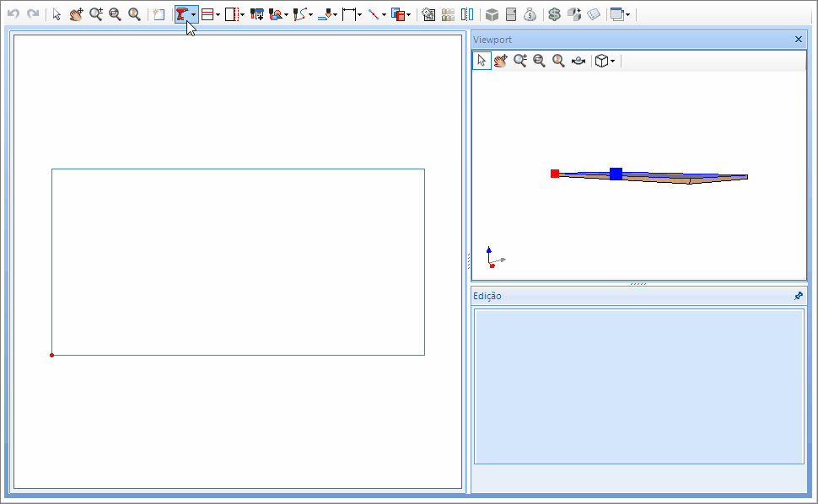Open the view cube dropdown in the Viewport toolbar
Image resolution: width=818 pixels, height=504 pixels.
click(611, 60)
